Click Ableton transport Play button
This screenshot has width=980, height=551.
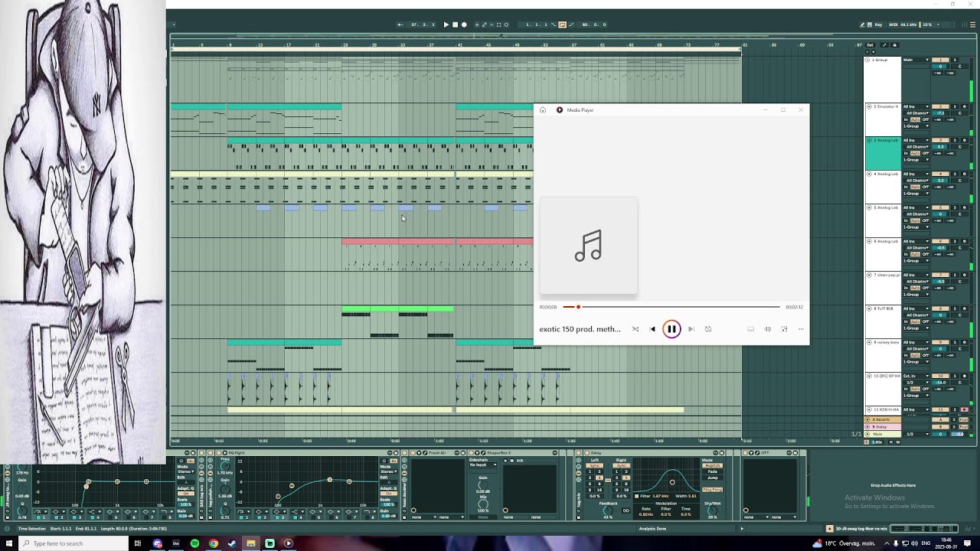[446, 24]
